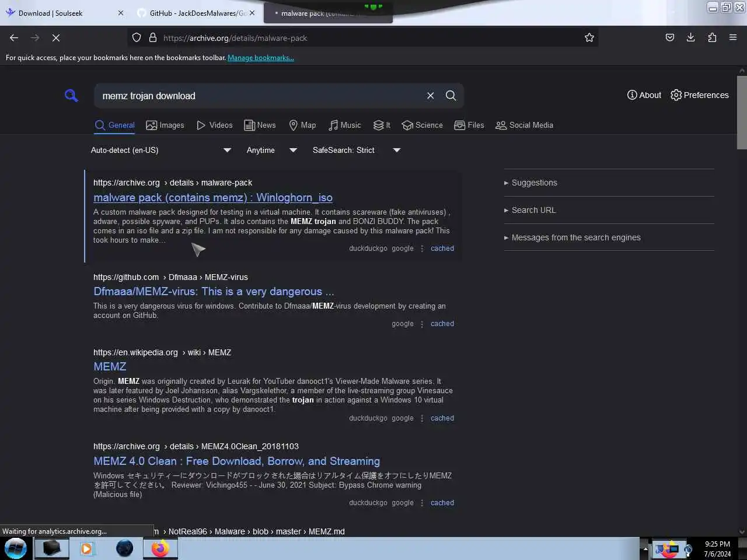Switch to the Images category
747x560 pixels.
[x=165, y=125]
